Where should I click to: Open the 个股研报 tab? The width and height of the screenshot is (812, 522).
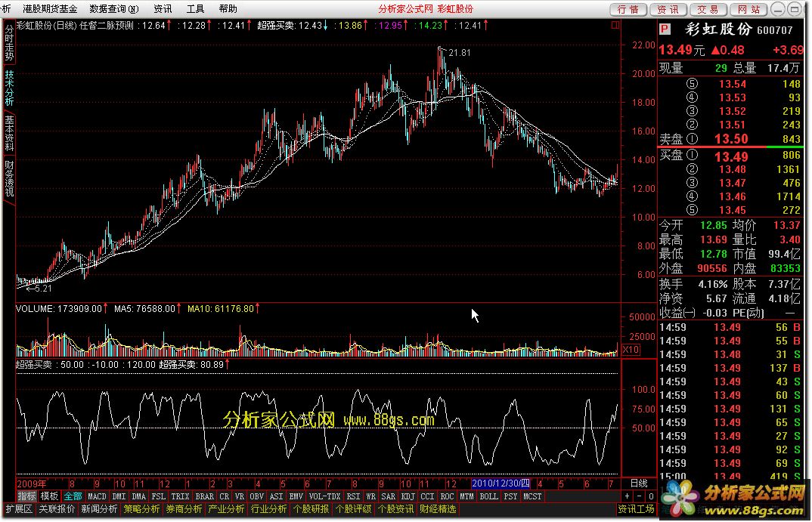click(311, 509)
